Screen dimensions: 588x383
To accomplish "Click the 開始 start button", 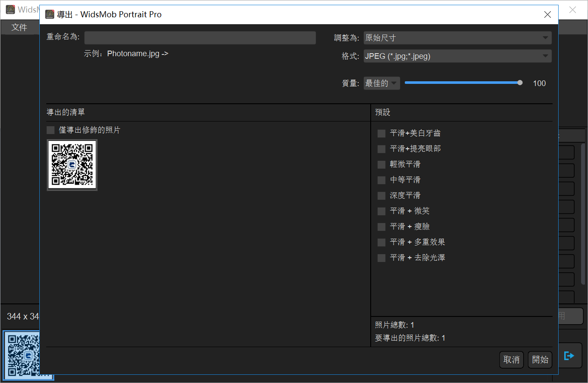I will pos(540,360).
